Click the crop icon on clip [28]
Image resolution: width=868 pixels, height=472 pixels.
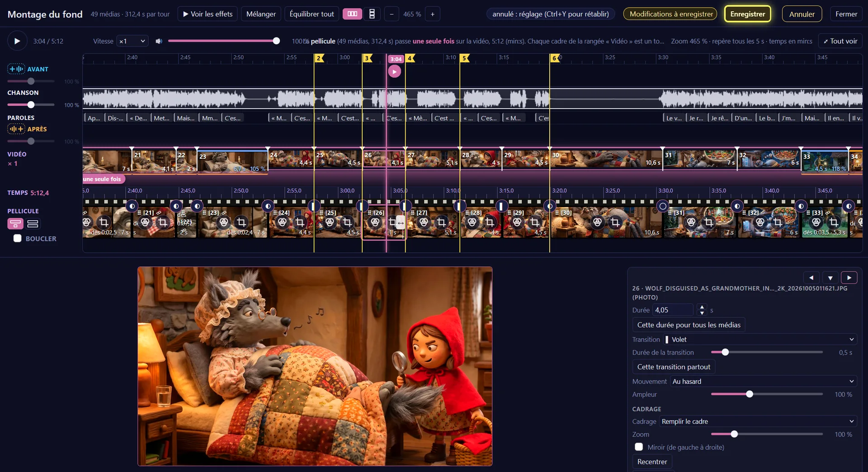coord(490,222)
